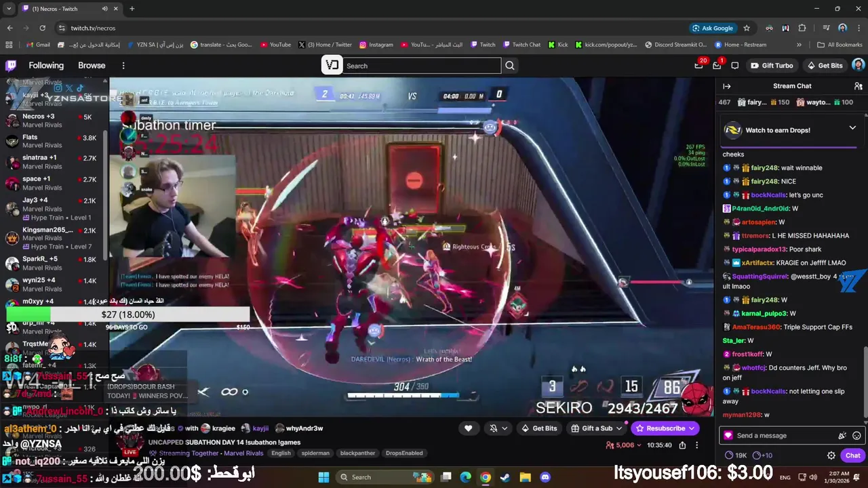Expand Watch to earn Drops banner
The height and width of the screenshot is (488, 868).
click(852, 128)
